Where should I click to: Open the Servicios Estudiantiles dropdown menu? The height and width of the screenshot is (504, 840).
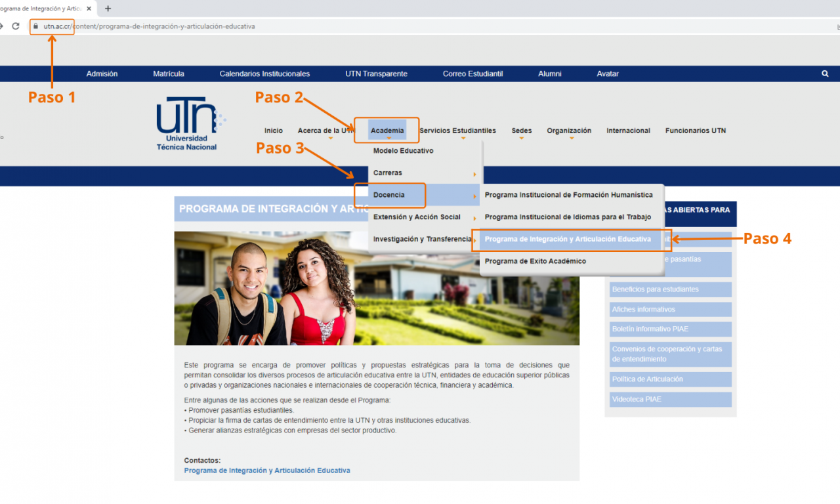tap(457, 131)
